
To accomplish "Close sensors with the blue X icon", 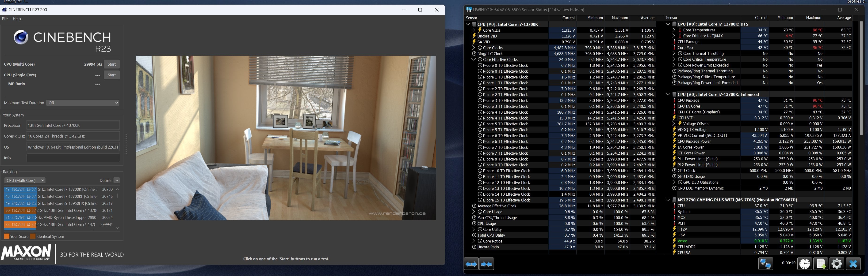I will 853,264.
